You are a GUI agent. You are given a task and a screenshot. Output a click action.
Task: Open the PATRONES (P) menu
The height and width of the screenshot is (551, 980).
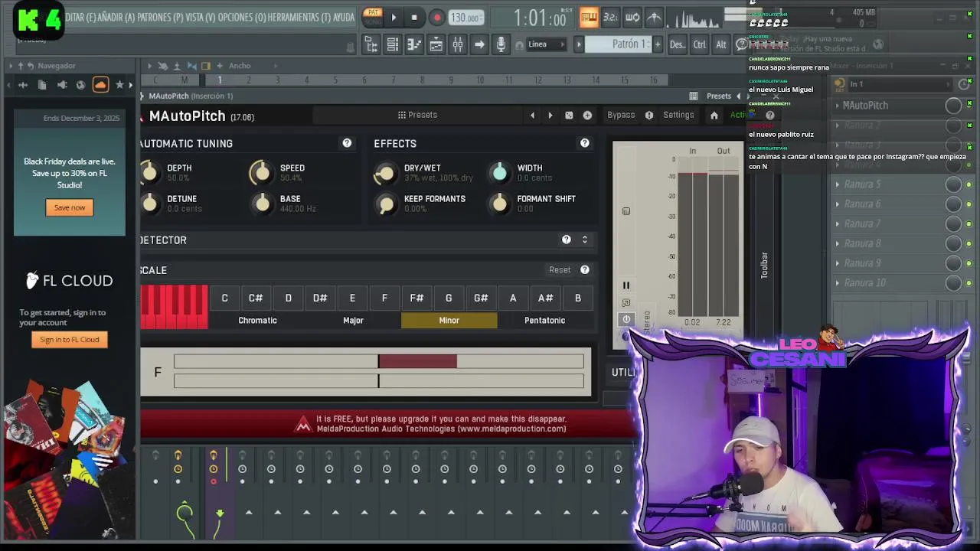coord(160,17)
